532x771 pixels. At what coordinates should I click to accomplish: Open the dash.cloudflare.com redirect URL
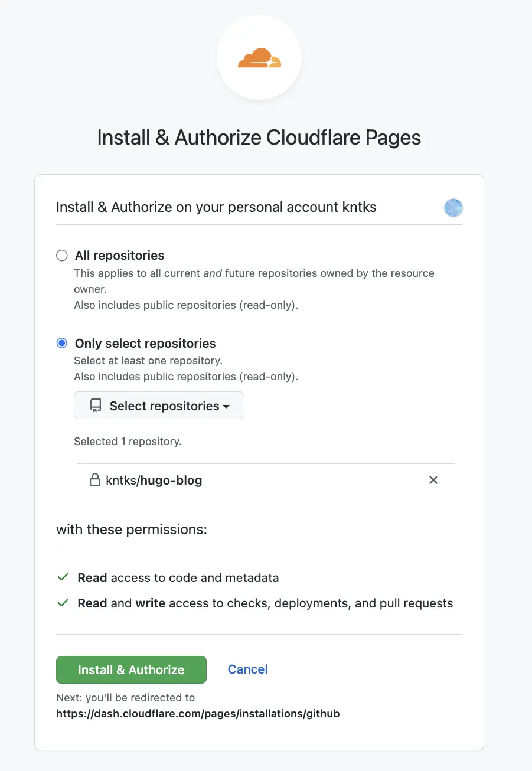198,713
